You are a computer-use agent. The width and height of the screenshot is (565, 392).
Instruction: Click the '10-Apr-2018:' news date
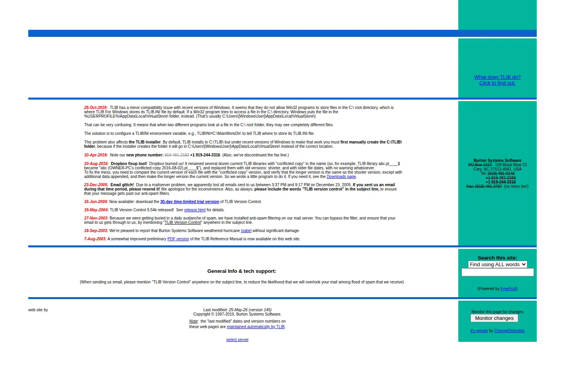click(x=96, y=155)
